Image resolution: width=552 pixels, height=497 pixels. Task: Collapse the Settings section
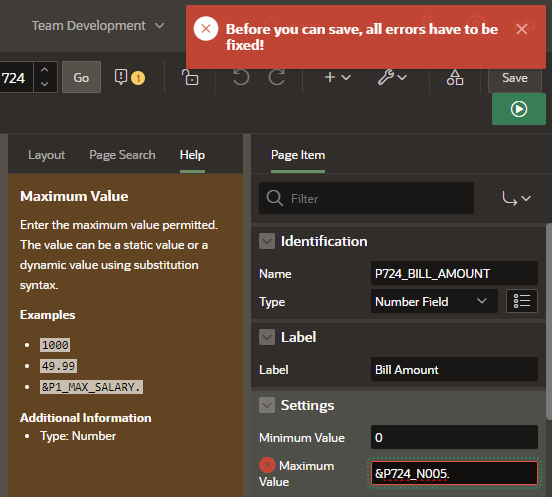point(267,405)
